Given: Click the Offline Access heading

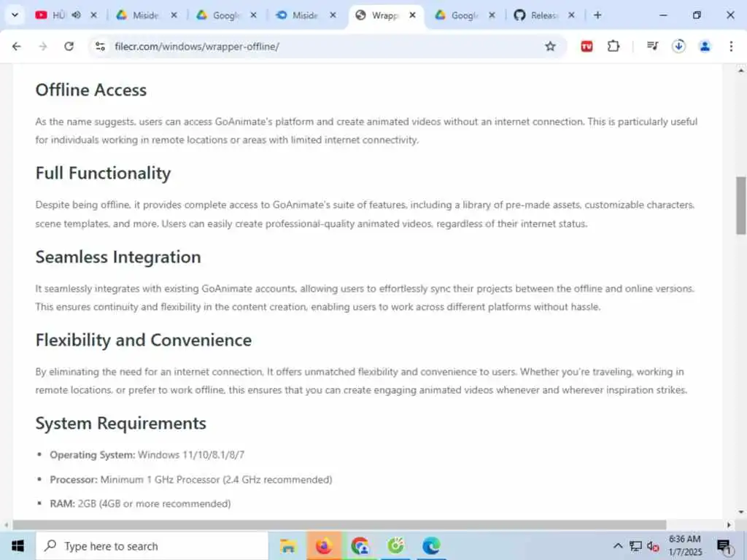Looking at the screenshot, I should point(91,90).
